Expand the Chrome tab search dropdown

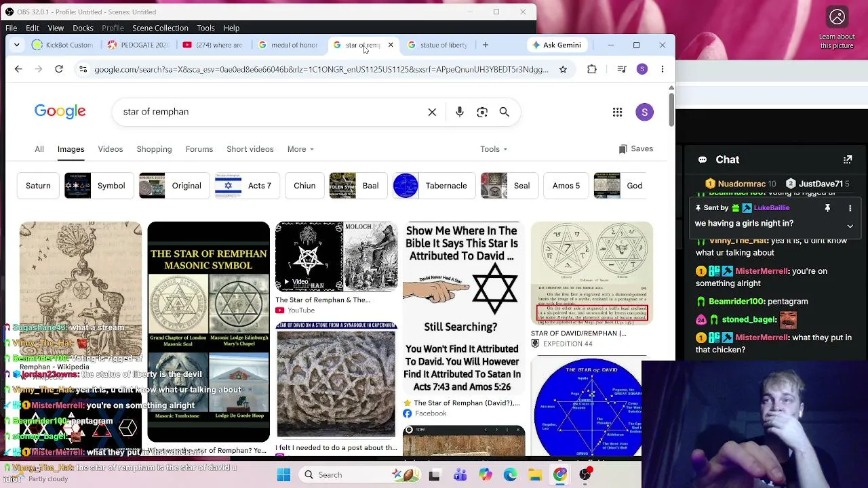[17, 45]
